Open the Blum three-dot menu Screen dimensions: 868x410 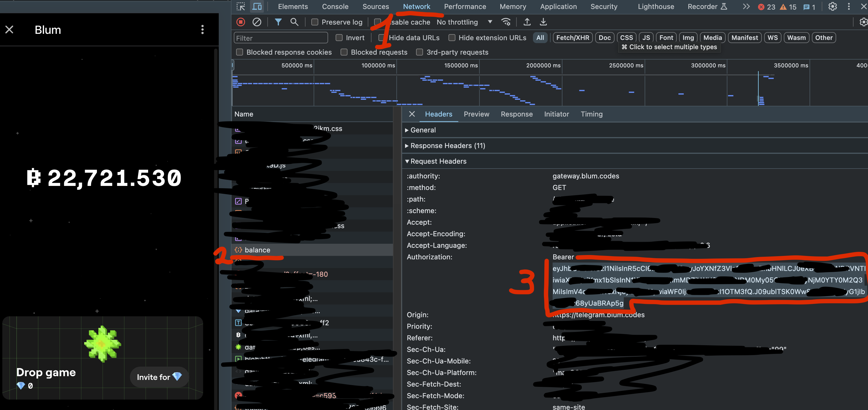click(x=203, y=29)
